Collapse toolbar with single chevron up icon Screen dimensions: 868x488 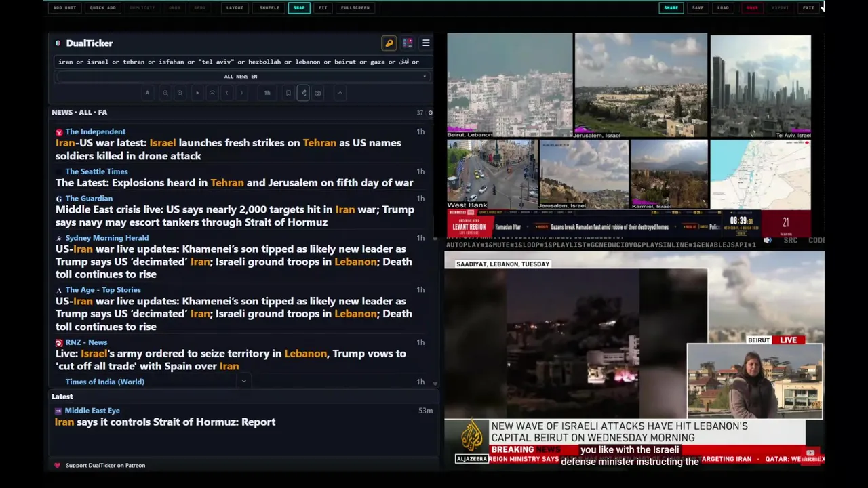coord(340,93)
